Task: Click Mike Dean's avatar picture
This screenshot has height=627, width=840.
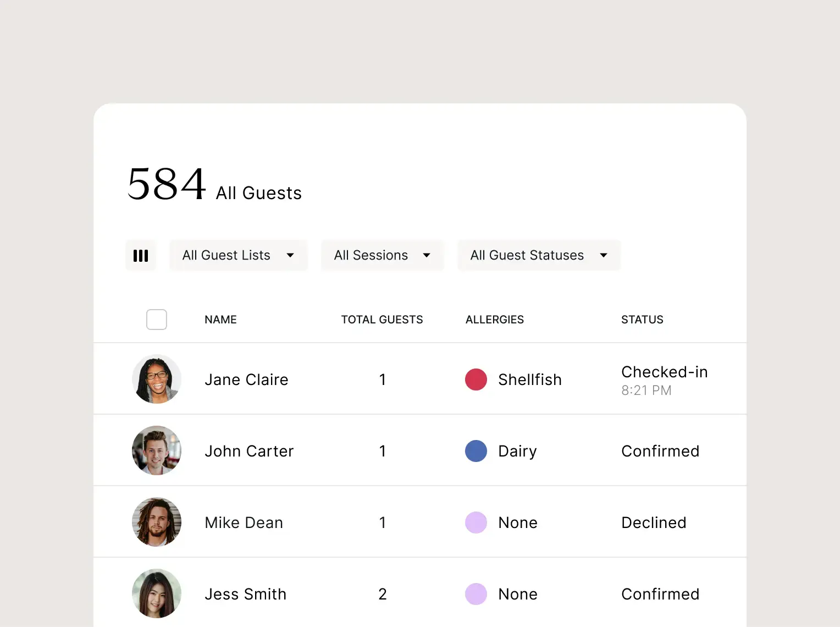Action: [157, 522]
